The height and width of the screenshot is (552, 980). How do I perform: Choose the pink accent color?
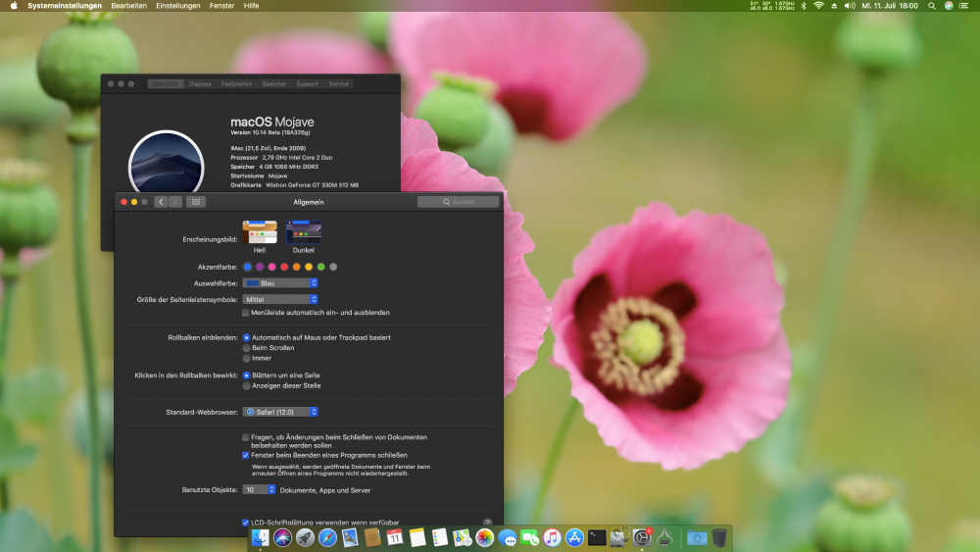pyautogui.click(x=271, y=267)
